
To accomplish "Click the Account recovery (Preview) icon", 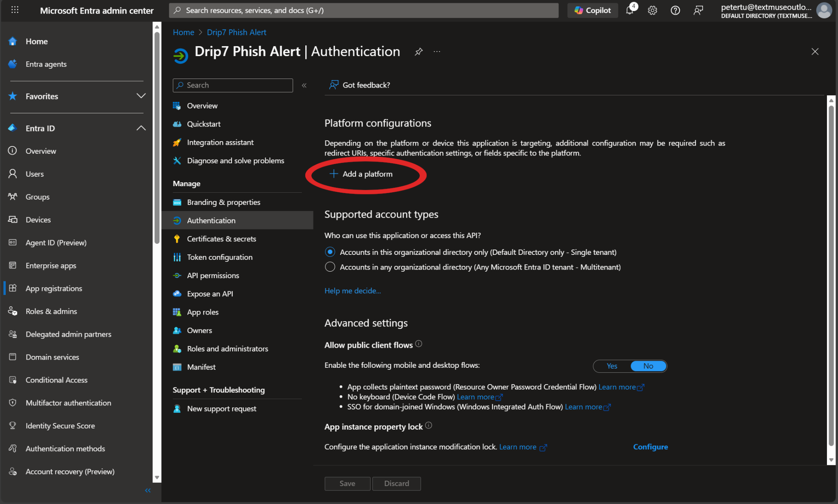I will (13, 471).
